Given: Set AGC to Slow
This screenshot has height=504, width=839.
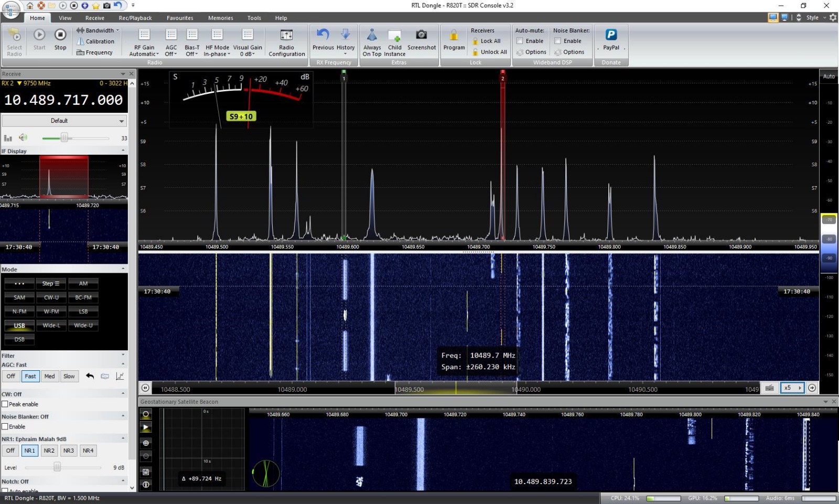Looking at the screenshot, I should (x=69, y=376).
